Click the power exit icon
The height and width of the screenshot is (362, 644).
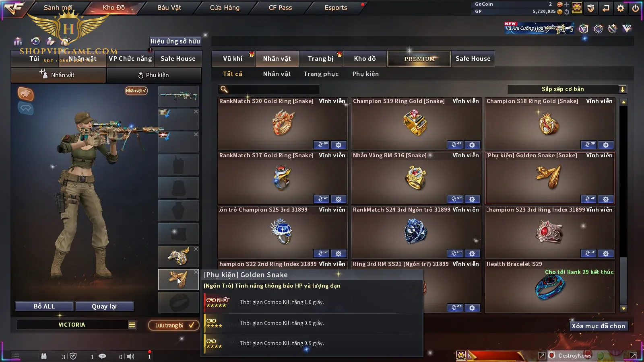(x=636, y=8)
